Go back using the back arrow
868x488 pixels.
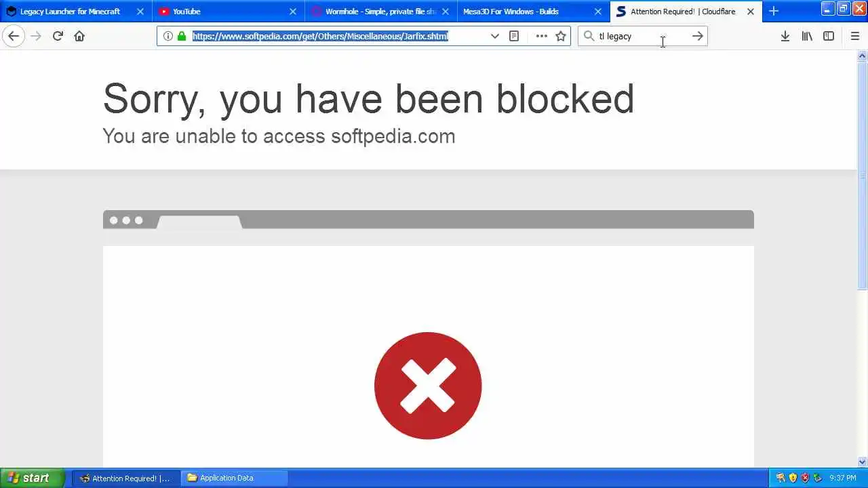pos(14,36)
